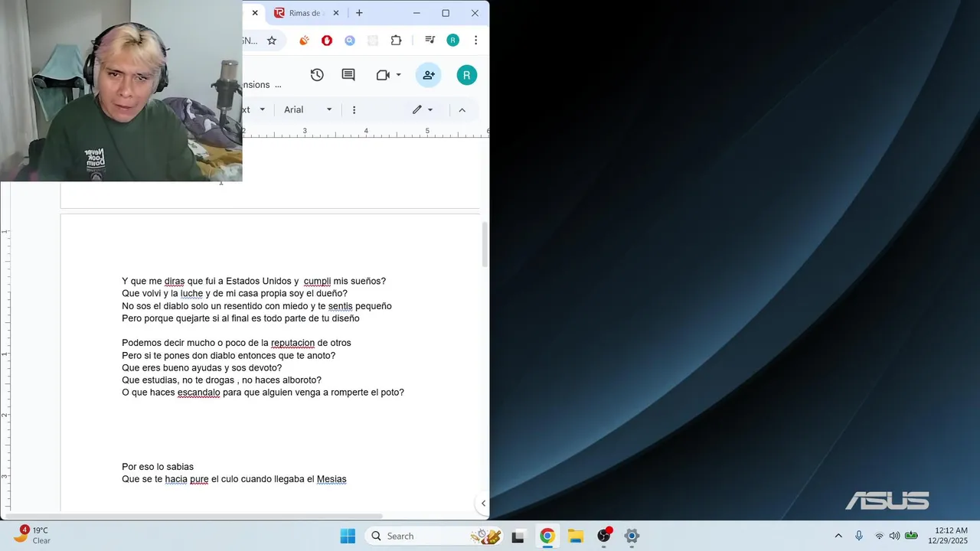Open the weather widget showing 19°C
This screenshot has height=551, width=980.
(32, 536)
